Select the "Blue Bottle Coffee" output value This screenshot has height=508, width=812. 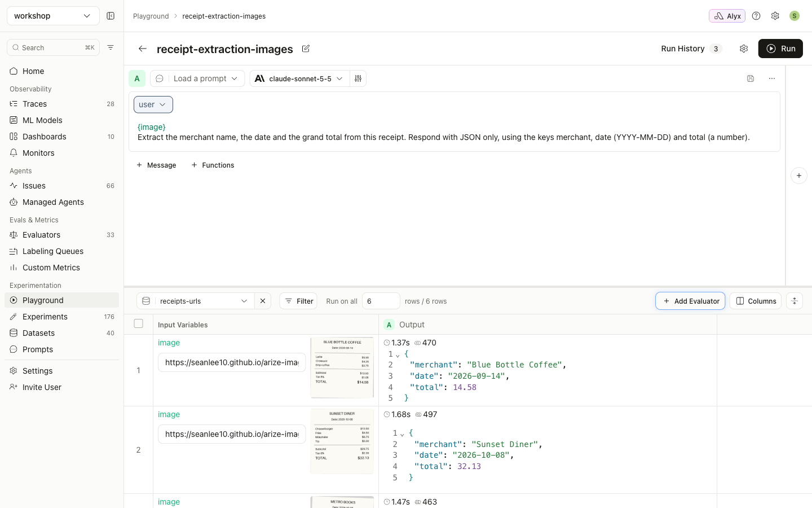514,365
